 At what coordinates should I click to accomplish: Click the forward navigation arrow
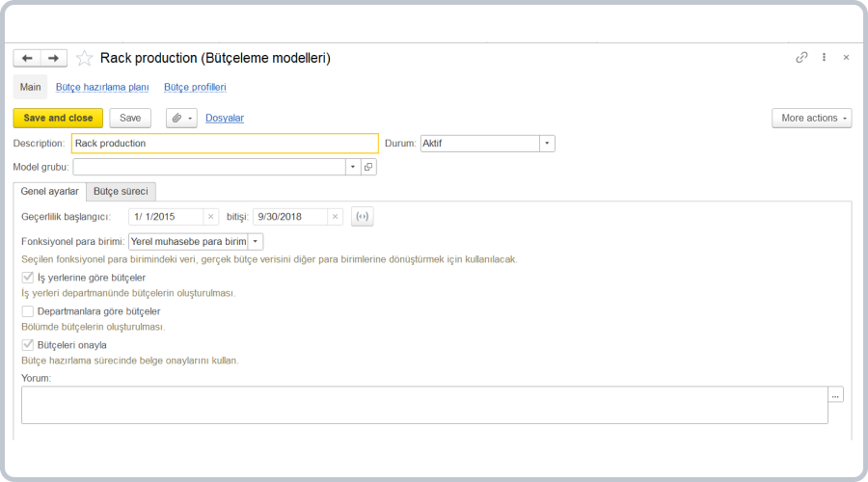pyautogui.click(x=54, y=58)
